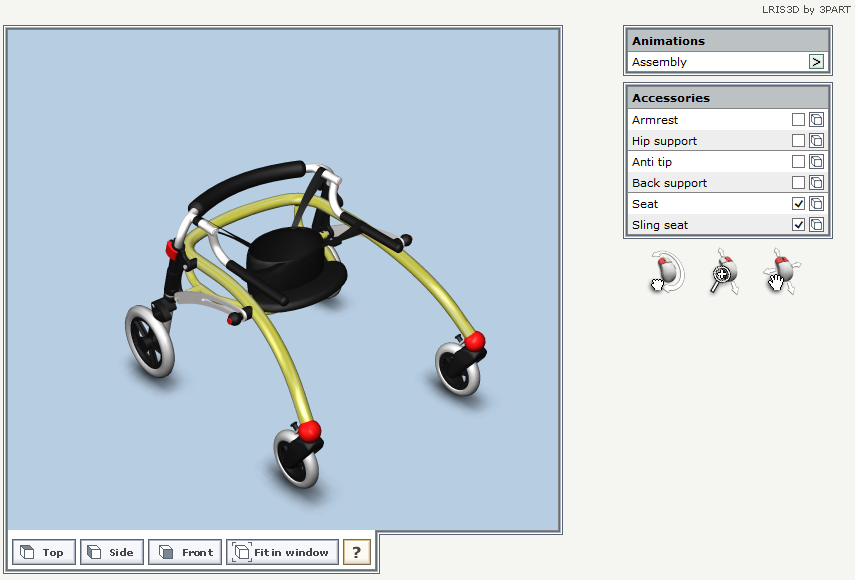Click the Sling seat view icon
Image resolution: width=855 pixels, height=580 pixels.
click(x=816, y=225)
